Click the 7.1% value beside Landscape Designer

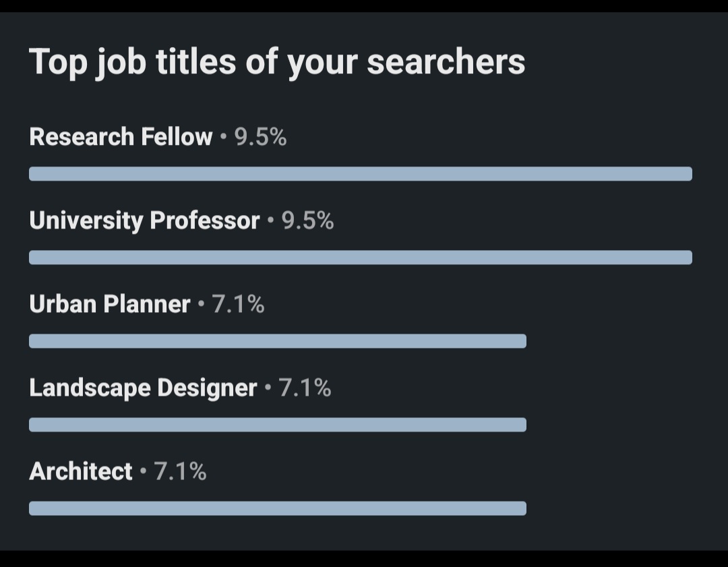(305, 388)
